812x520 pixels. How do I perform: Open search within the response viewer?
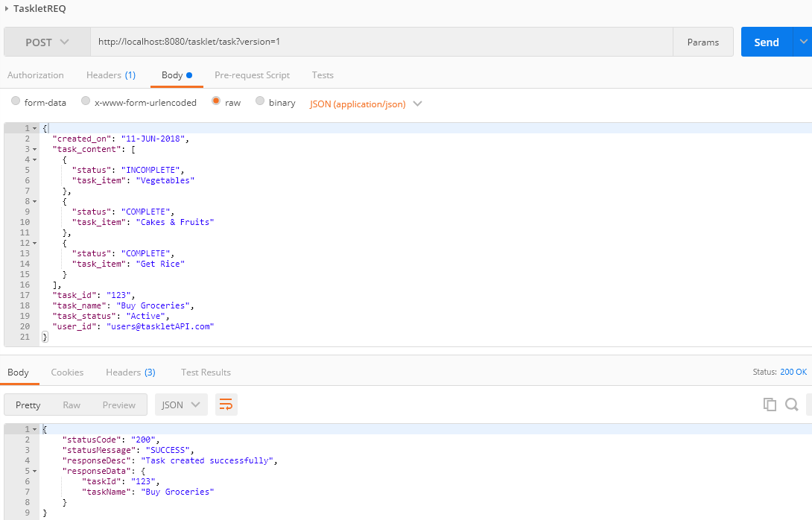click(791, 404)
